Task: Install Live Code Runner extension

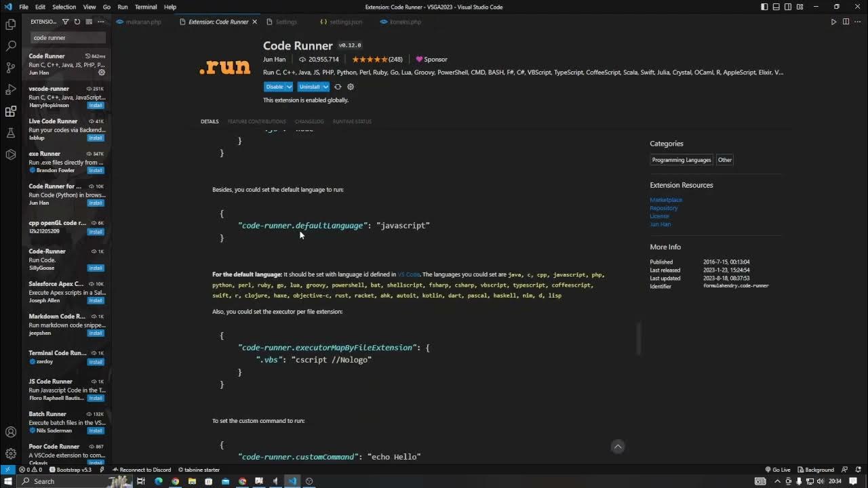Action: click(96, 138)
